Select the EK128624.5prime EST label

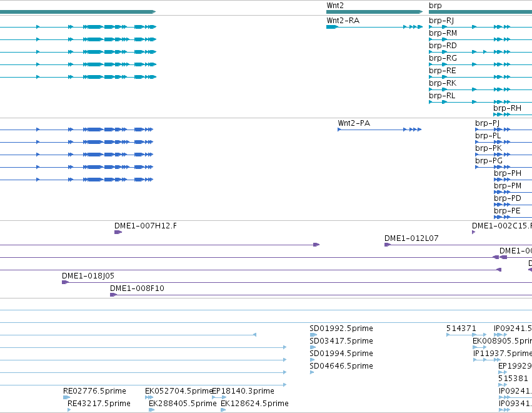coord(255,404)
